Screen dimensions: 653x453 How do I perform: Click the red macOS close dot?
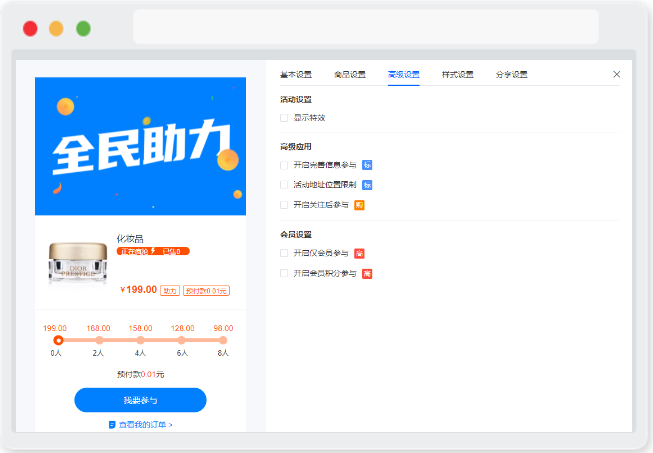pyautogui.click(x=30, y=29)
